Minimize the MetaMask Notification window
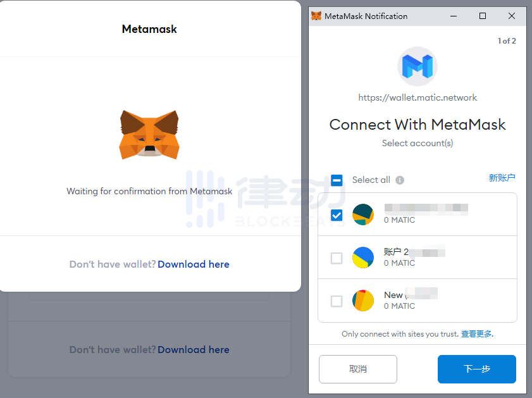The height and width of the screenshot is (398, 532). click(454, 16)
